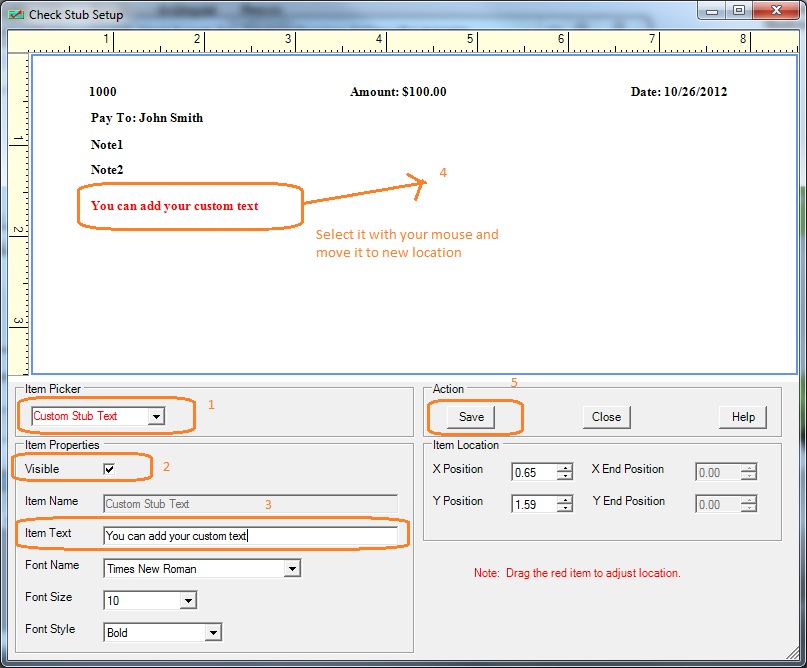Image resolution: width=807 pixels, height=668 pixels.
Task: Click the Check Stub Setup title bar icon
Action: 15,14
